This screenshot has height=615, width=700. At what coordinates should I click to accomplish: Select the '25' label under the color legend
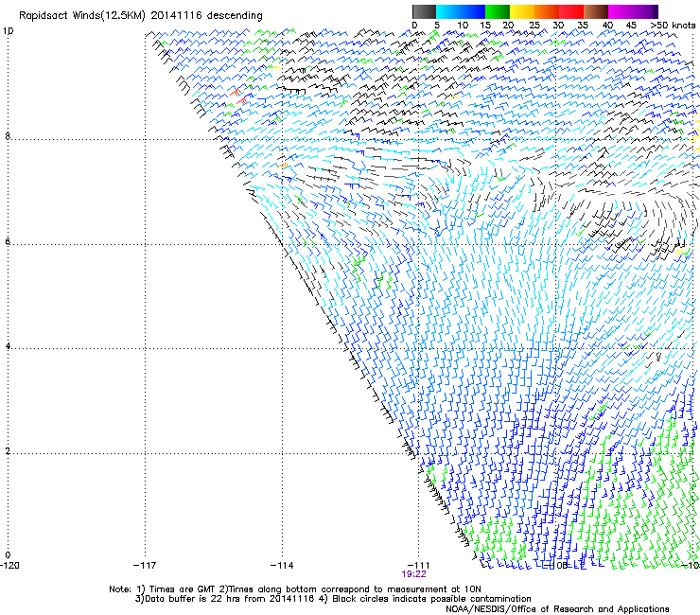coord(534,26)
